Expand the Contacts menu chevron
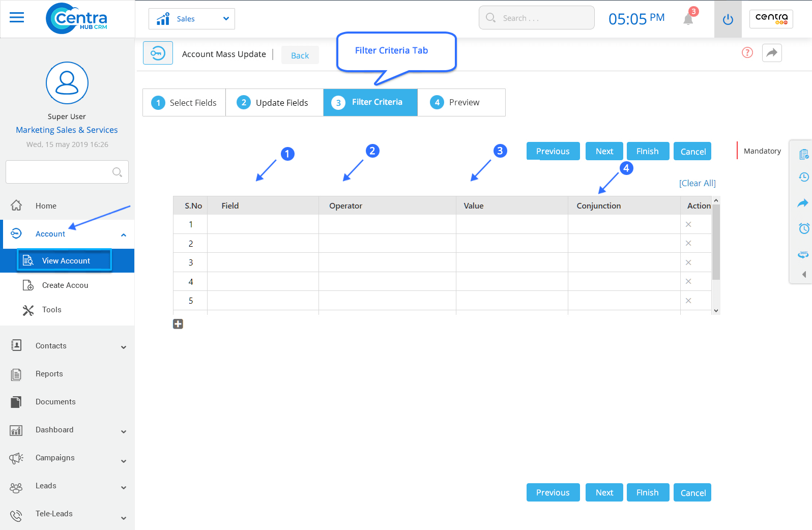 124,347
